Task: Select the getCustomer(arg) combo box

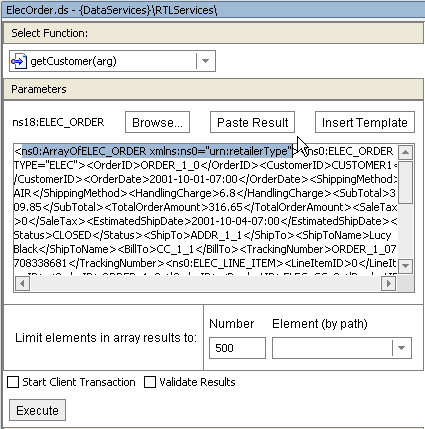Action: (x=112, y=61)
